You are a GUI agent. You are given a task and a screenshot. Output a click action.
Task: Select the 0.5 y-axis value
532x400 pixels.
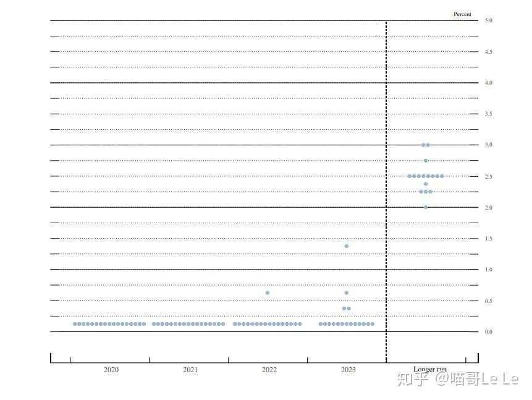coord(488,301)
